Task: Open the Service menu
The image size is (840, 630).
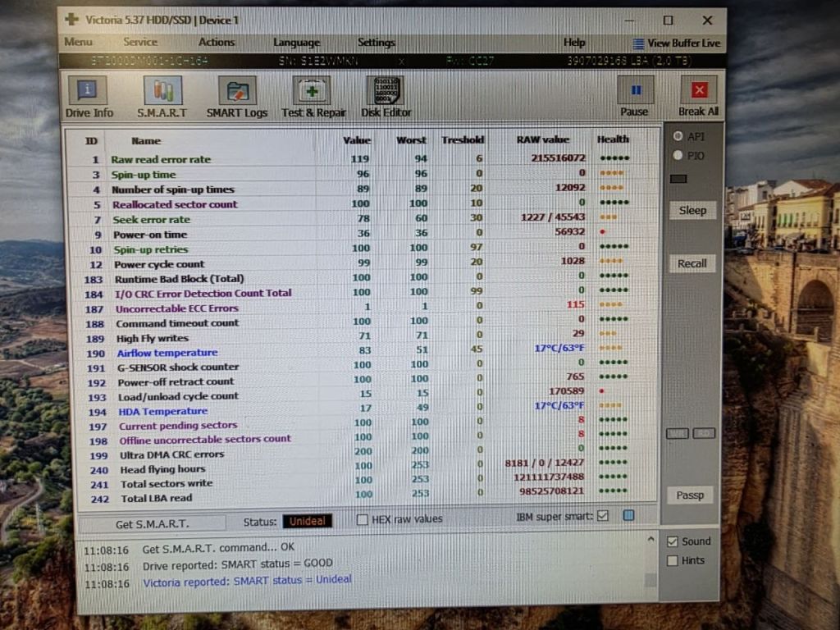Action: click(140, 42)
